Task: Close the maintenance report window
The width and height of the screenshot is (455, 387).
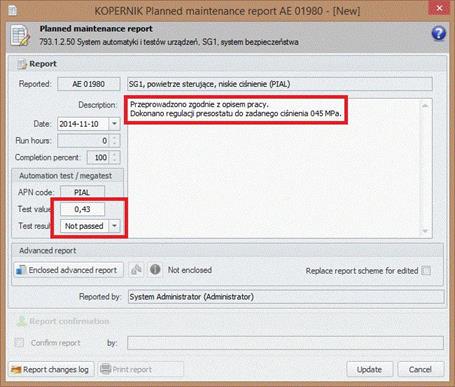Action: [x=439, y=8]
